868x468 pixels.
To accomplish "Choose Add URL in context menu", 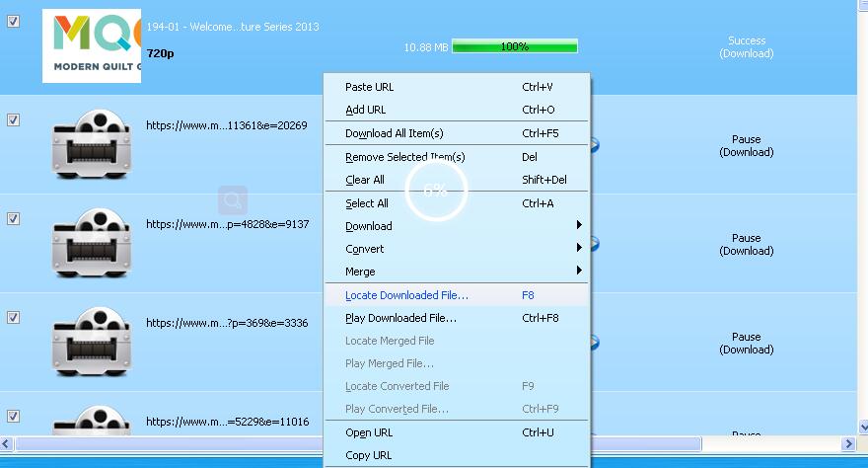I will (x=457, y=110).
